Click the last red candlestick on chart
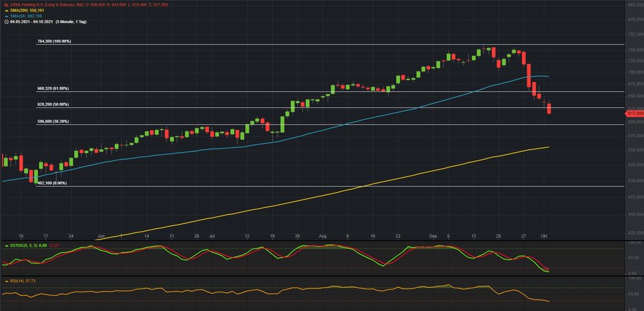Viewport: 644px width, 311px height. coord(549,109)
